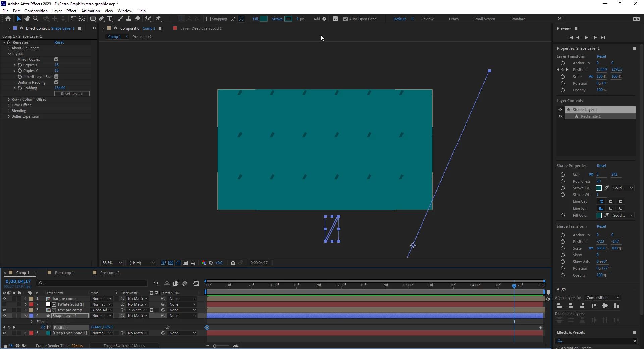This screenshot has height=349, width=644.
Task: Open the Graph Editor in timeline
Action: (x=196, y=284)
